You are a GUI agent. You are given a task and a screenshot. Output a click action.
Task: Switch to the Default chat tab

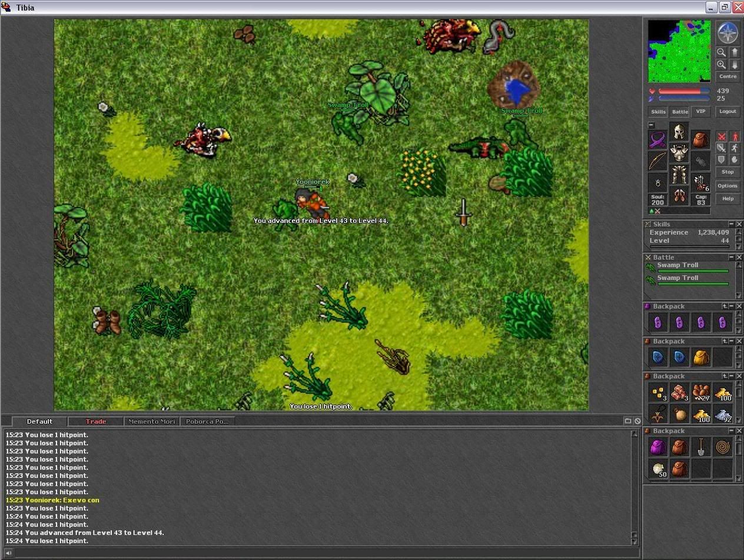click(39, 421)
